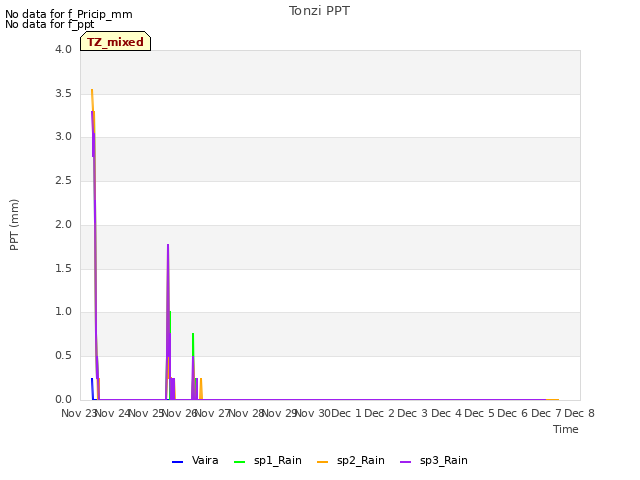Click the 3.0 y-axis tick label
Image resolution: width=640 pixels, height=480 pixels.
click(x=63, y=137)
